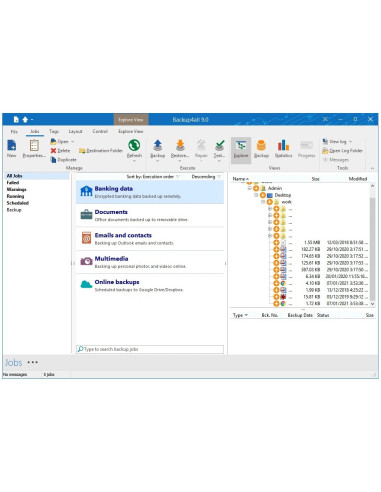The image size is (381, 492).
Task: Select the Multimedia backup job
Action: click(150, 262)
